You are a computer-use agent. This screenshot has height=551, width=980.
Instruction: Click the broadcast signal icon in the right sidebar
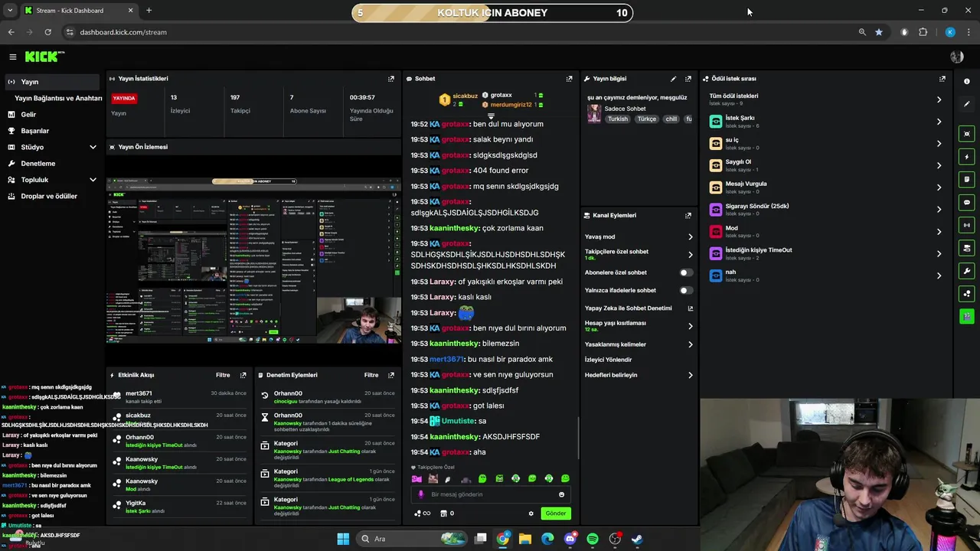point(967,225)
